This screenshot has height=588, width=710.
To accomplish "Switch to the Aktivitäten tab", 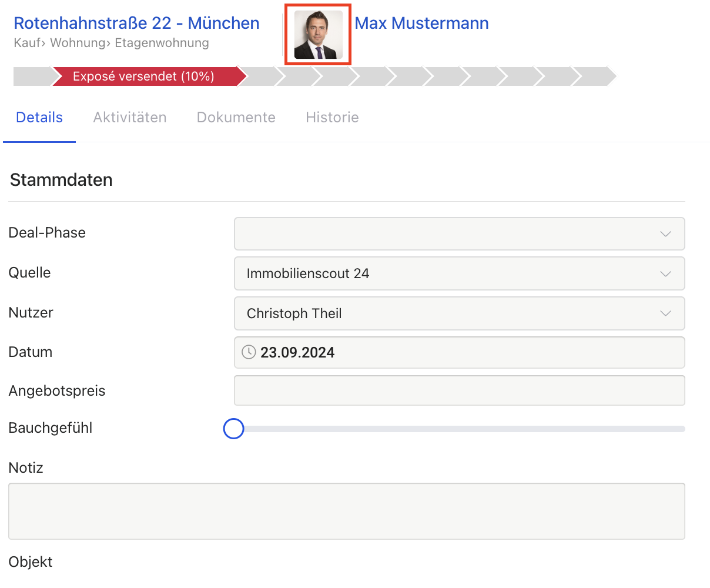I will point(130,118).
